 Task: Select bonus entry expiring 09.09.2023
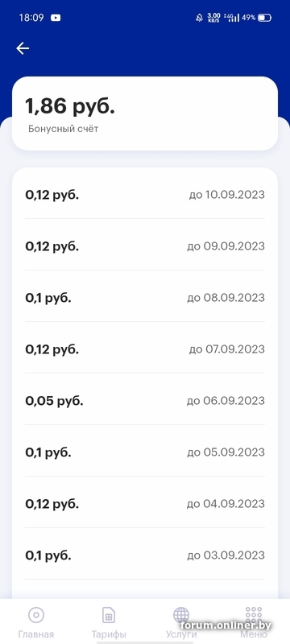click(x=145, y=246)
